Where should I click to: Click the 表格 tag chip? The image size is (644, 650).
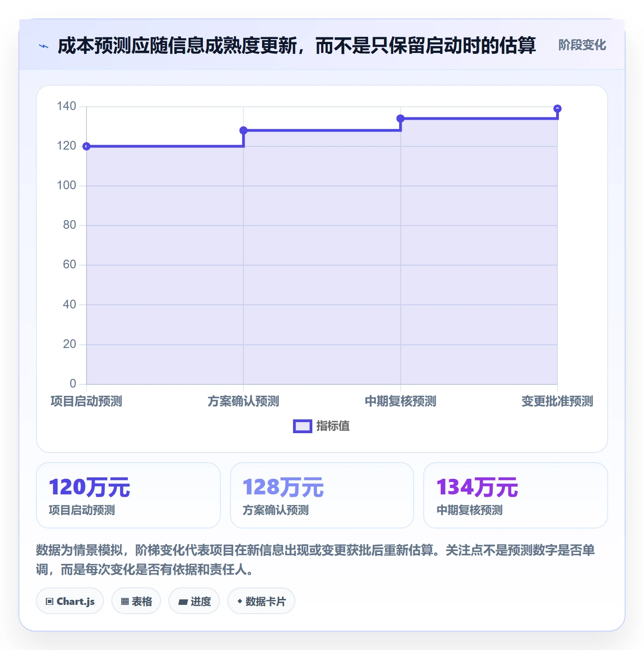point(136,601)
